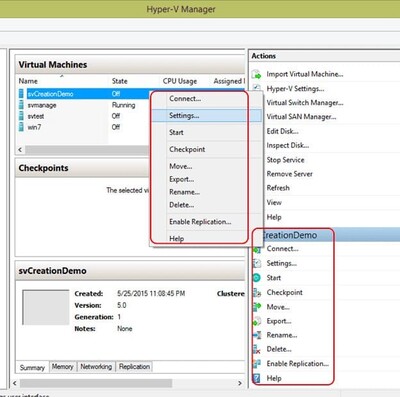Click Stop Service in Actions
This screenshot has height=397, width=400.
(285, 160)
